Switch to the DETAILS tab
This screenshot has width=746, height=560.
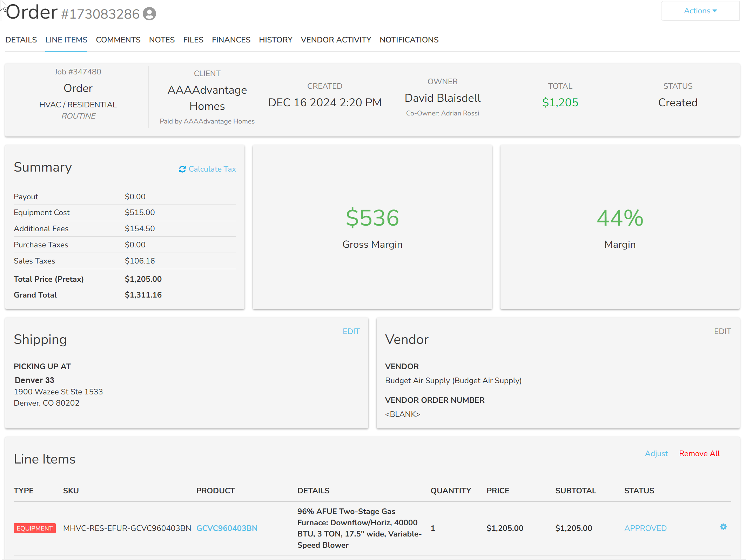click(x=21, y=40)
